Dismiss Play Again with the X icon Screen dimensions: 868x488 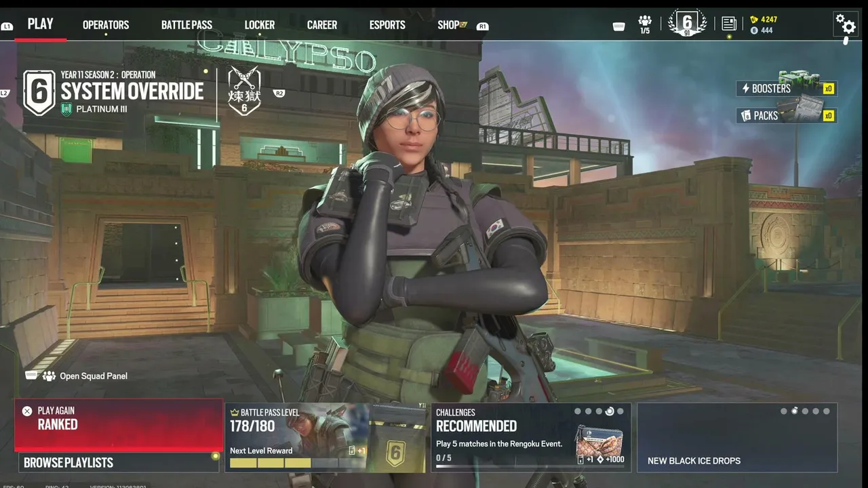[x=27, y=411]
